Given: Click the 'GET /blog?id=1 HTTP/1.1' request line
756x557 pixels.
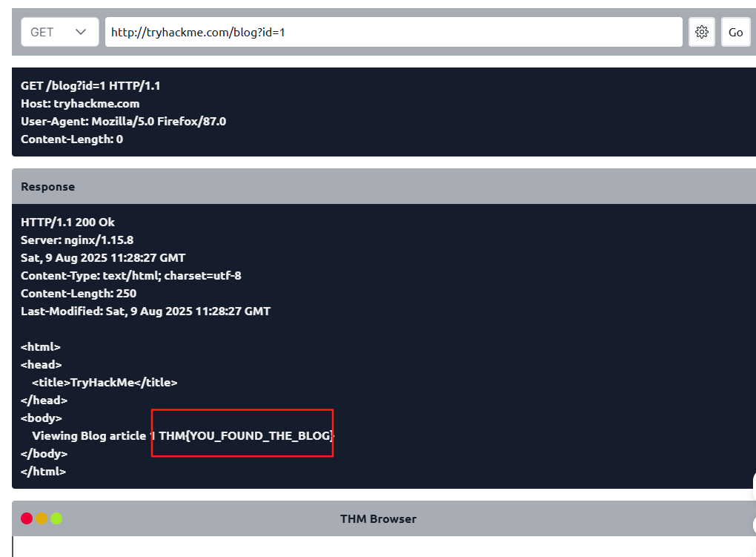Looking at the screenshot, I should (x=90, y=86).
